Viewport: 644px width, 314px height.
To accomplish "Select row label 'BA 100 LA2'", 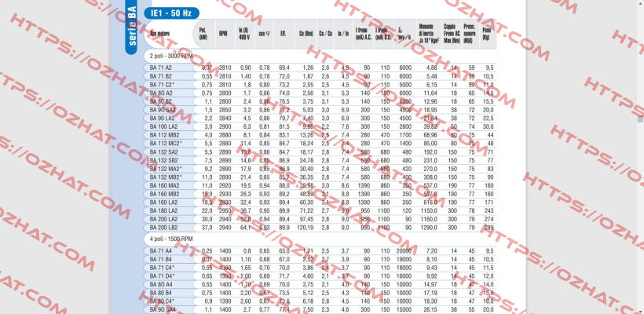I will 164,127.
